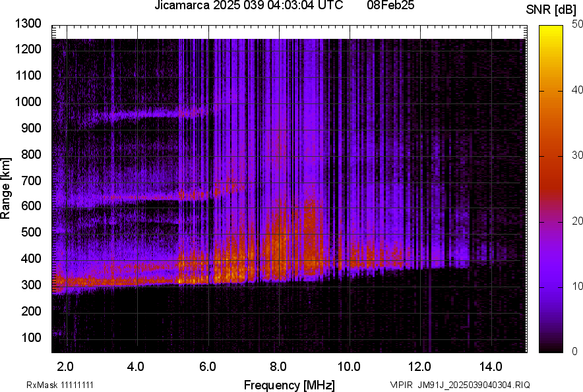The image size is (583, 392).
Task: Click the 'SNR [dB]' colorbar title
Action: (x=553, y=10)
